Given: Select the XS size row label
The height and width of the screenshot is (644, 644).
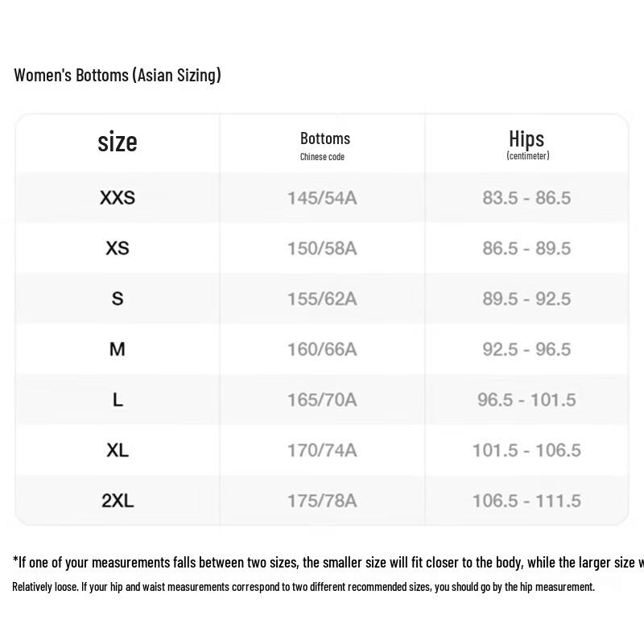Looking at the screenshot, I should click(x=118, y=248).
